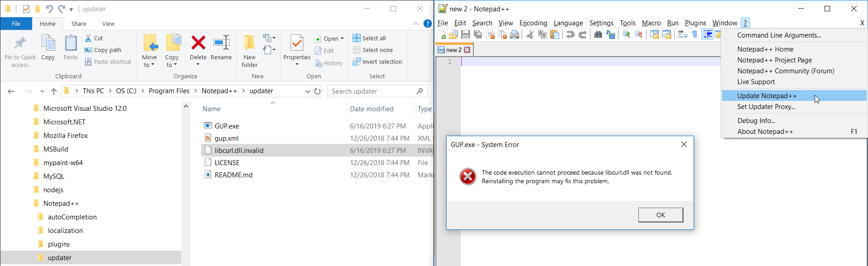Expand the address bar history dropdown

[308, 91]
